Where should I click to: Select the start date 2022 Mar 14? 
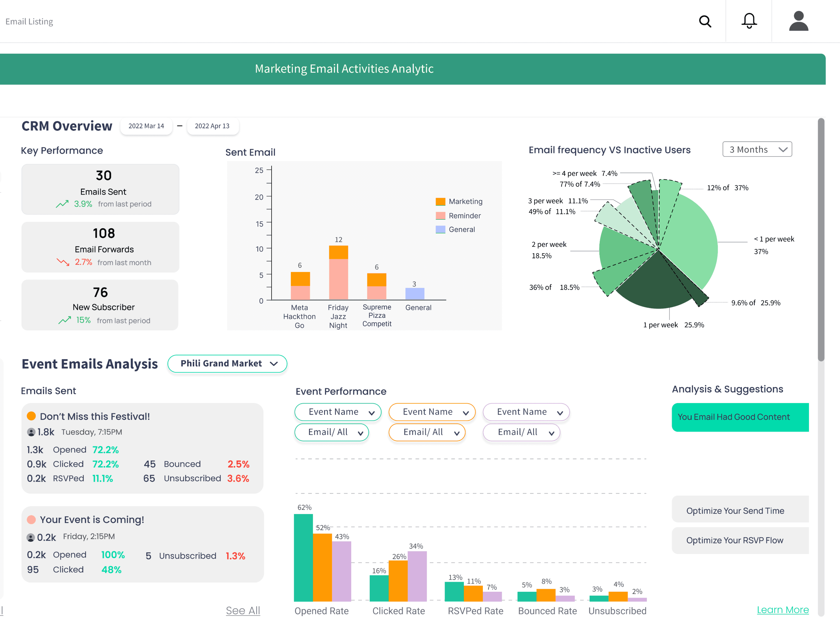pyautogui.click(x=146, y=126)
